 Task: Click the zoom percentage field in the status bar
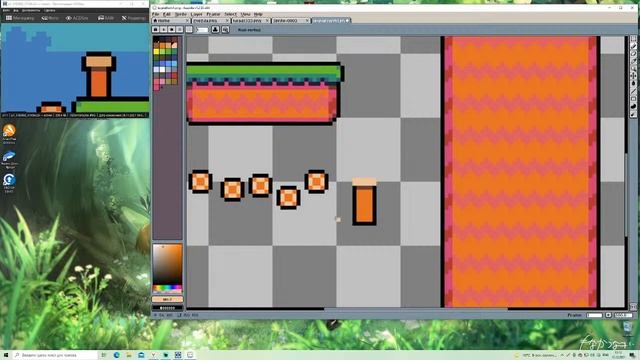click(624, 315)
